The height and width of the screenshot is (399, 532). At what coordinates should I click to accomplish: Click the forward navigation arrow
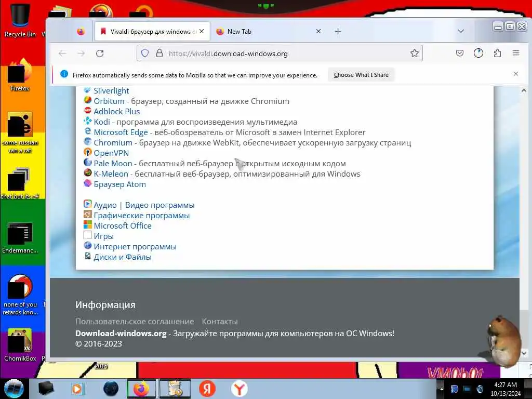(x=81, y=54)
